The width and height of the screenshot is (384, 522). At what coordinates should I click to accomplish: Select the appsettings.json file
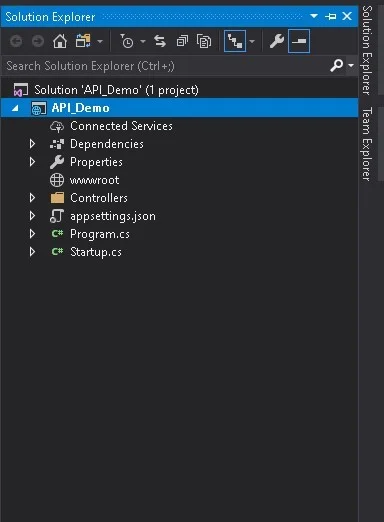(113, 216)
